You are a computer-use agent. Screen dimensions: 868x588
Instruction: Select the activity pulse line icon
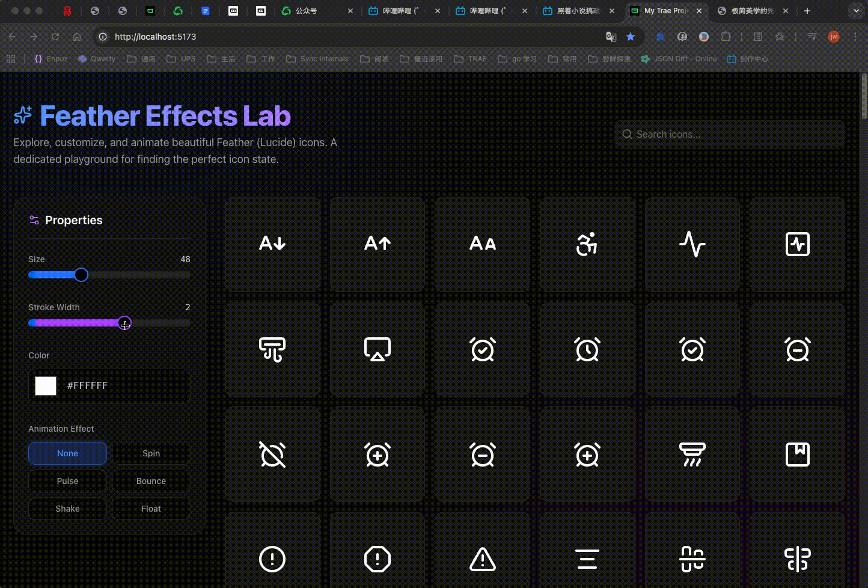[692, 244]
